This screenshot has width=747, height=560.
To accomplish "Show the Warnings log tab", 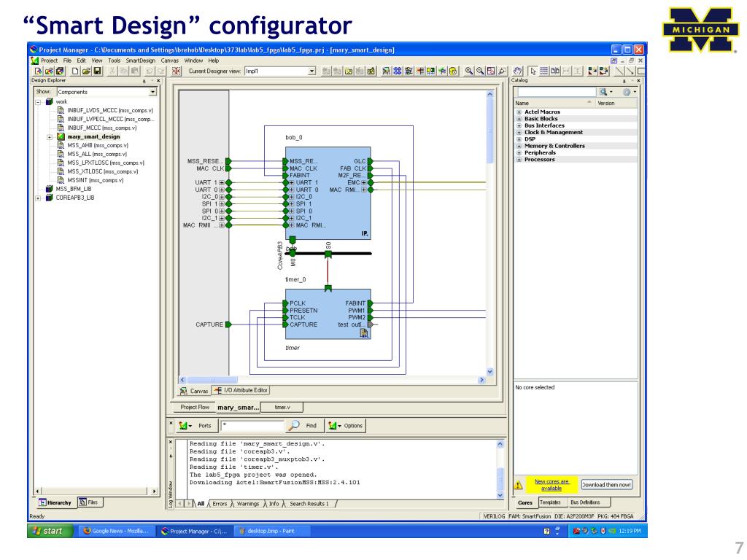I will [248, 504].
